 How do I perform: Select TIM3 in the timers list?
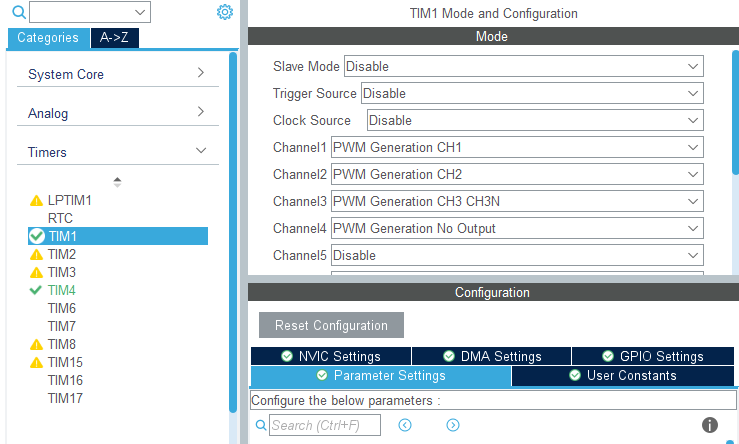[62, 272]
